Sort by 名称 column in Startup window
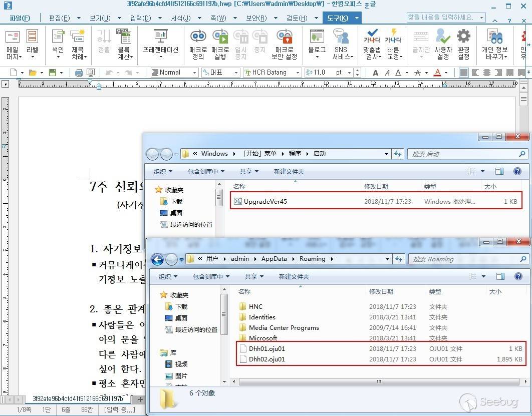The height and width of the screenshot is (416, 532). 239,186
